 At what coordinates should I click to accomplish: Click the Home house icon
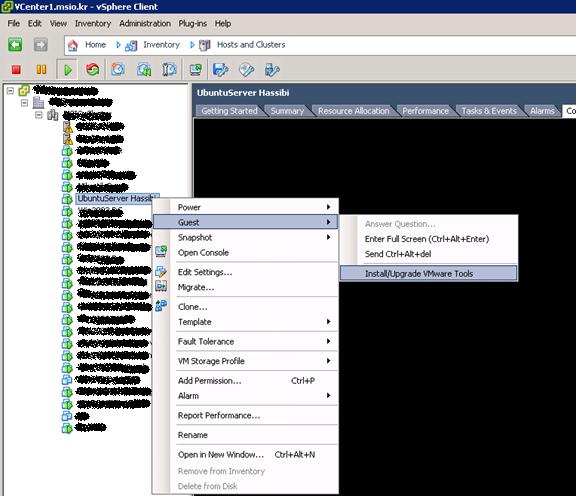point(73,45)
